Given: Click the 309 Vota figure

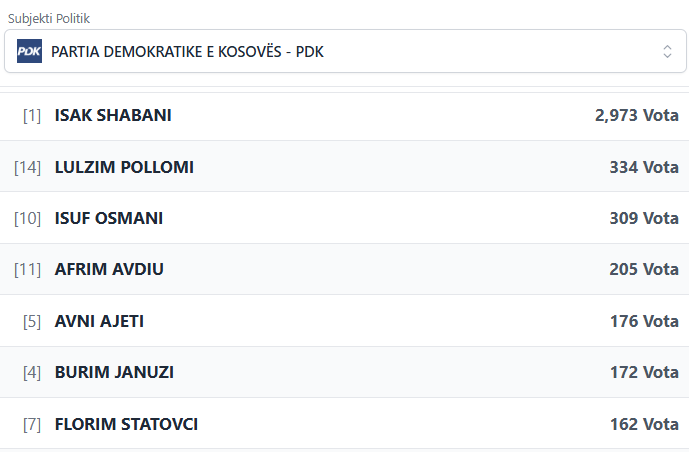Looking at the screenshot, I should pos(643,218).
